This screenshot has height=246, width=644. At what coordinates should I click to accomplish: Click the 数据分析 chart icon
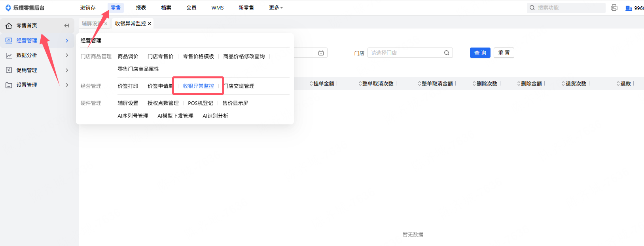9,55
